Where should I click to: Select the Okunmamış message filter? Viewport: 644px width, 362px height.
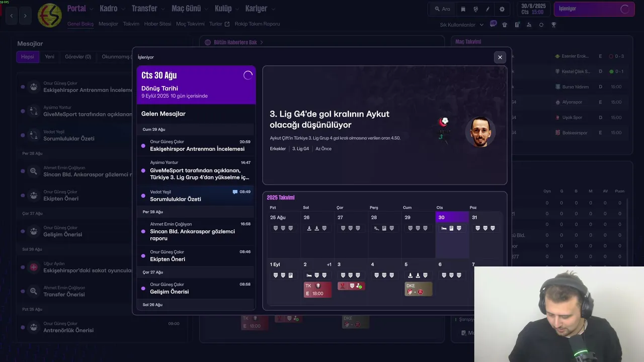tap(116, 57)
